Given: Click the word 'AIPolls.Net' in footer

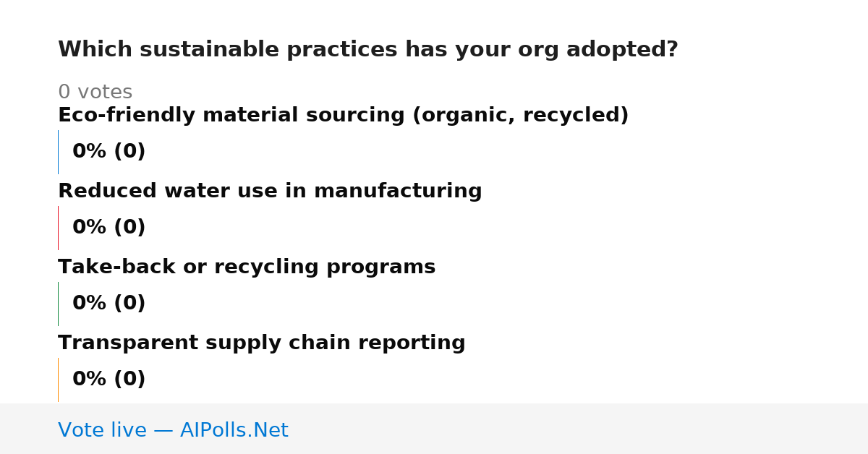Looking at the screenshot, I should coord(234,430).
